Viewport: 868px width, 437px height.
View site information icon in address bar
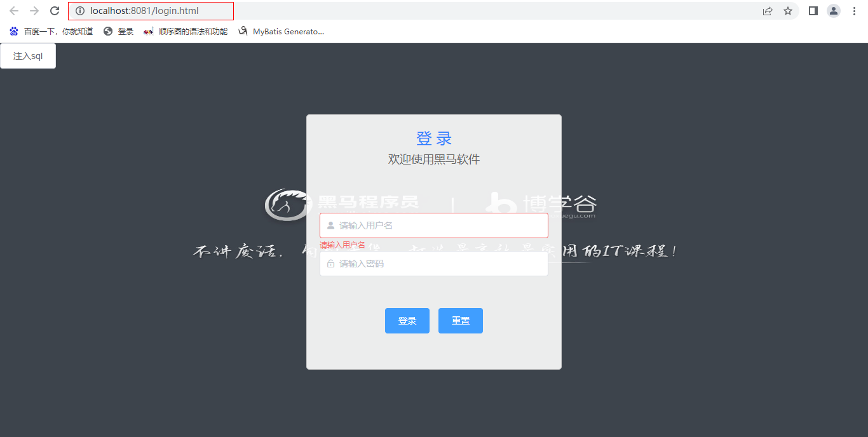point(80,11)
